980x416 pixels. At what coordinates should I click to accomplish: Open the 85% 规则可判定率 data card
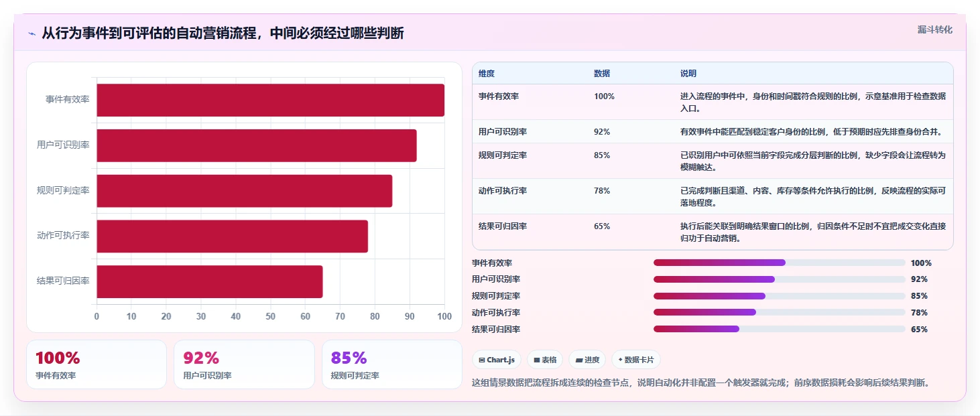(392, 364)
